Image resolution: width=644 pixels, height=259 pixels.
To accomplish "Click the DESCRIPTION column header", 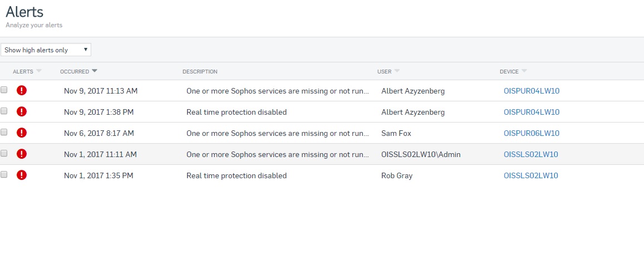I will point(200,71).
